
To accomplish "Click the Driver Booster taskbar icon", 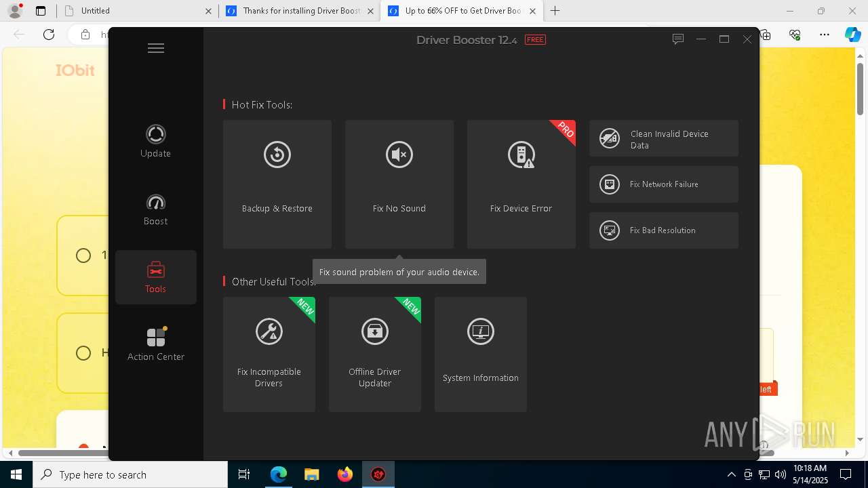I will pyautogui.click(x=378, y=474).
